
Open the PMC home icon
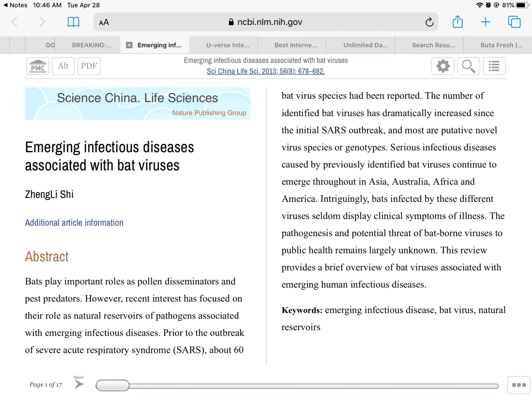click(38, 66)
